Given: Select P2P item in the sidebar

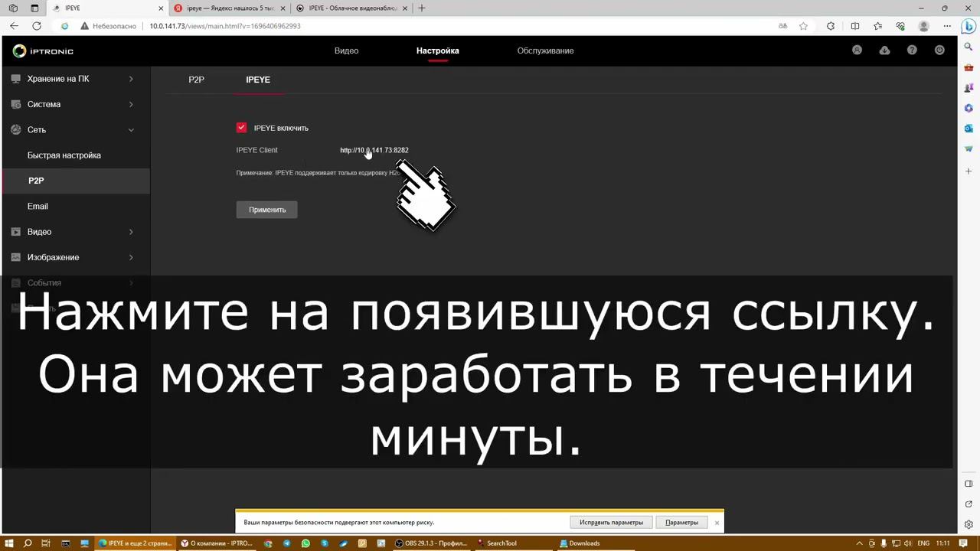Looking at the screenshot, I should coord(75,181).
